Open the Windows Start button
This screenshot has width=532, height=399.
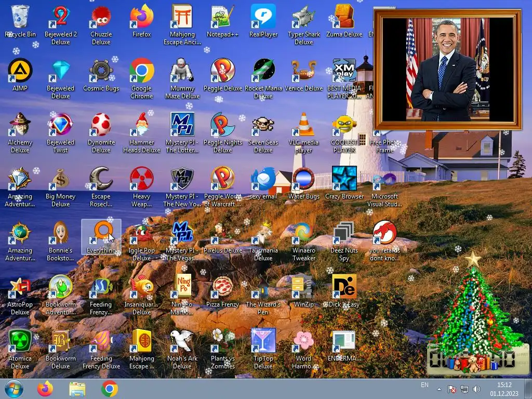[14, 389]
